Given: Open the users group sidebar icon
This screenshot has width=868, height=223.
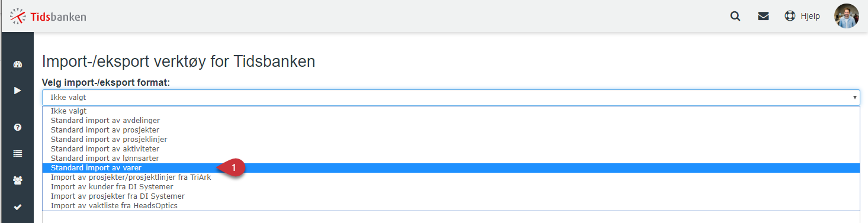Looking at the screenshot, I should click(x=18, y=180).
